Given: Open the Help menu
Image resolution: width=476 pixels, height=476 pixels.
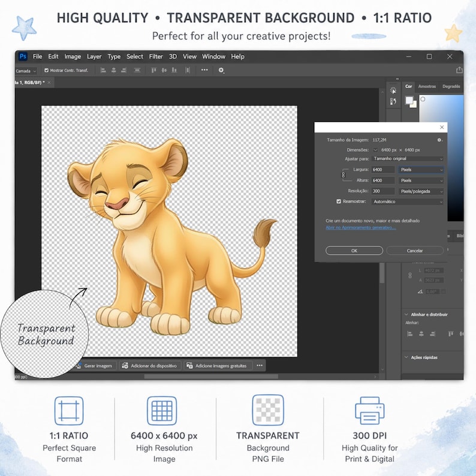Looking at the screenshot, I should [x=237, y=56].
